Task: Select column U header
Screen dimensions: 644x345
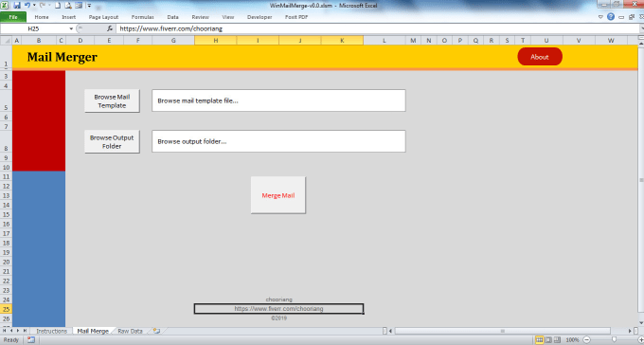Action: [546, 41]
